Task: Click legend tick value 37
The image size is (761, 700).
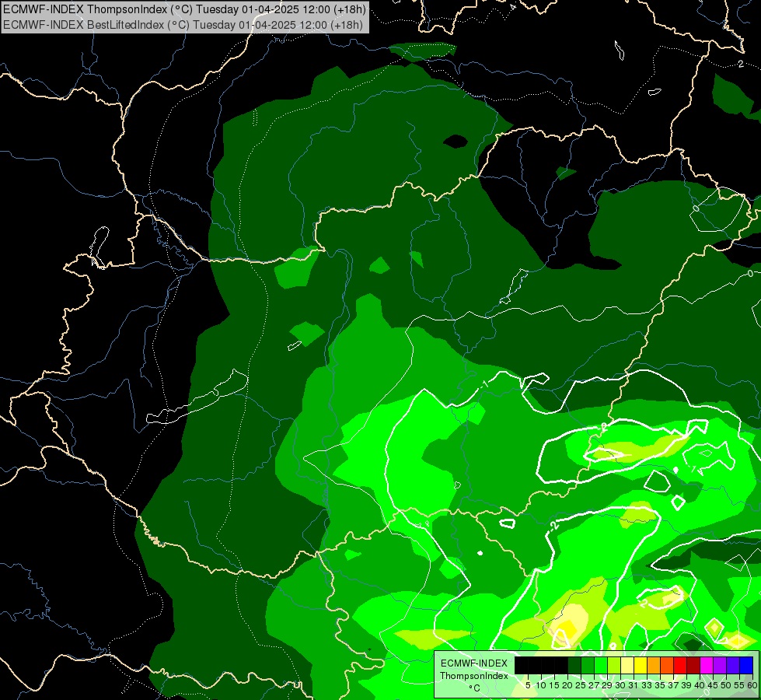Action: (x=673, y=685)
